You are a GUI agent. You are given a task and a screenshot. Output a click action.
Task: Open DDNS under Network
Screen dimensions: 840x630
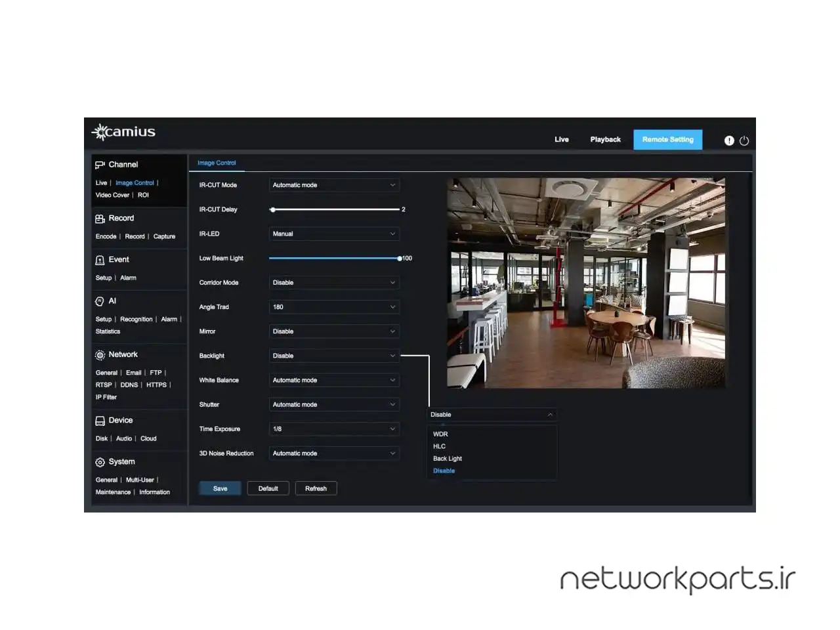pos(129,385)
